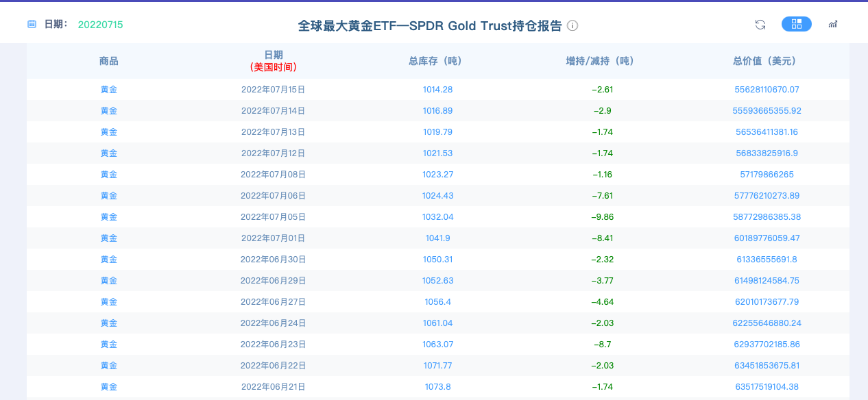Click date cell 2022年06月21日
Screen dimensions: 868x400
[x=274, y=386]
